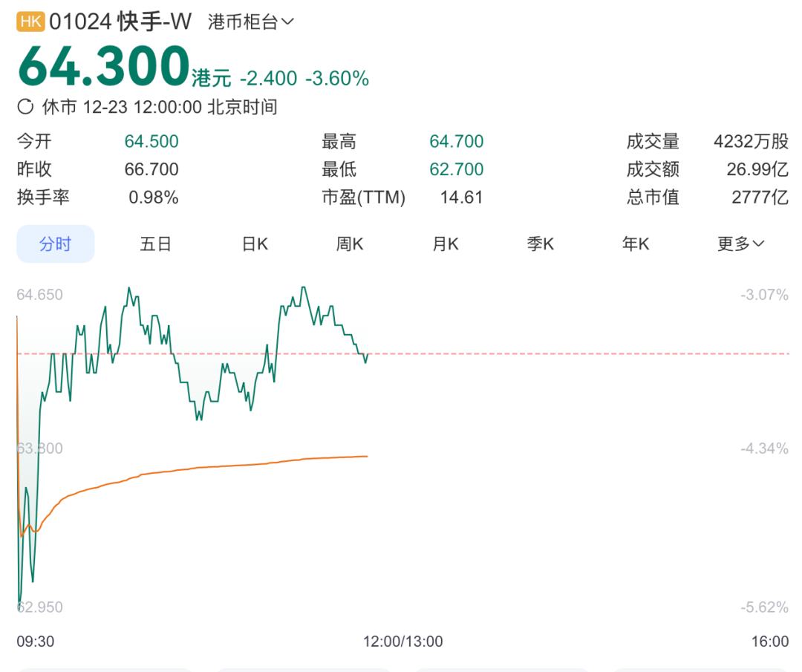The height and width of the screenshot is (672, 802).
Task: Click the current price 64.300
Action: point(104,67)
